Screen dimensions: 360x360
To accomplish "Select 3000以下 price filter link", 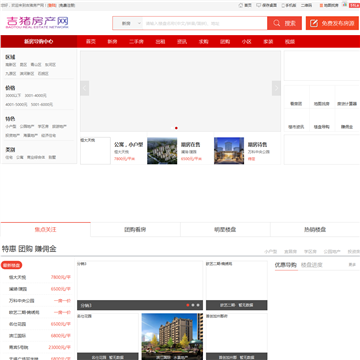I will (13, 96).
